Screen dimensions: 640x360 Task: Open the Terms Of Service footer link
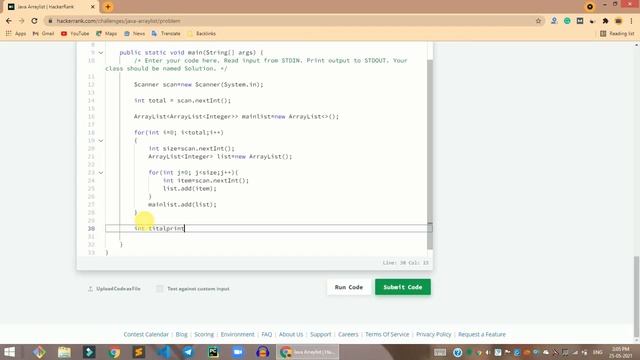click(x=387, y=334)
